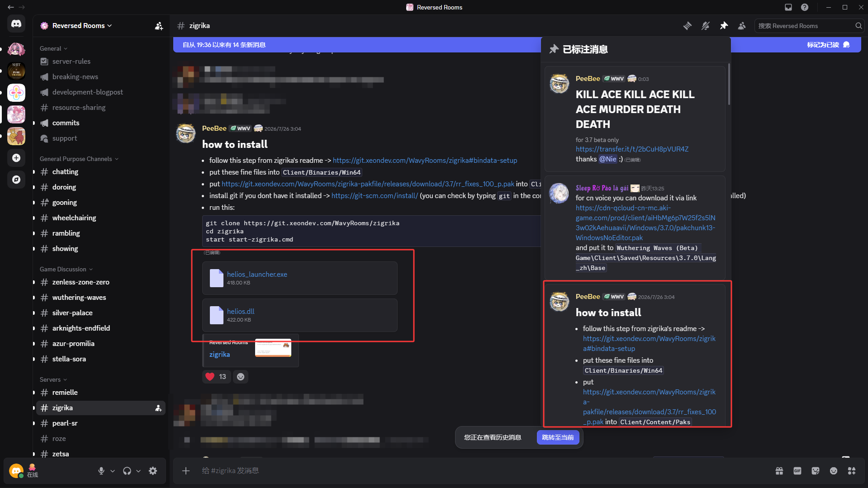Open the bindata-setup readme link in chat
This screenshot has width=868, height=488.
(x=425, y=161)
